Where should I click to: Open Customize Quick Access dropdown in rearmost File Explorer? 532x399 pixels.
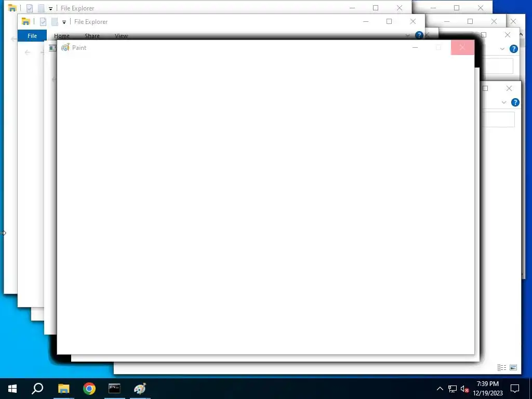click(x=50, y=9)
